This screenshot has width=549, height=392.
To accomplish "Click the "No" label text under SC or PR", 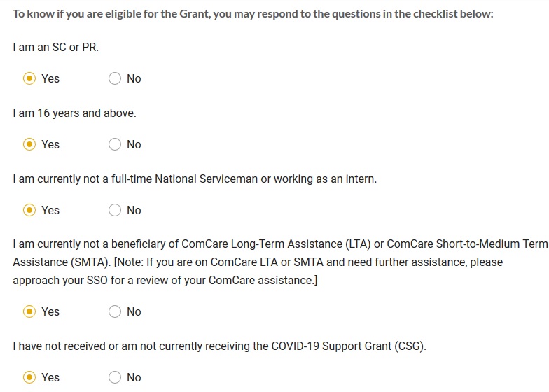I will click(134, 78).
